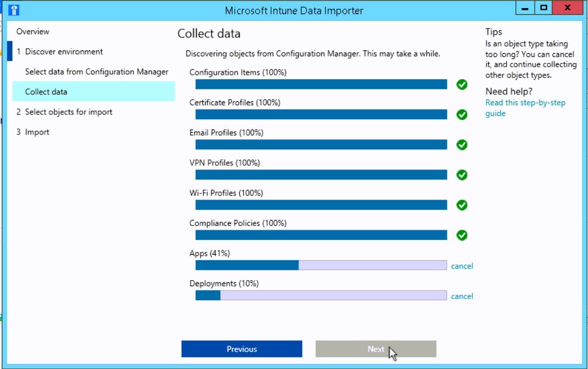This screenshot has height=369, width=588.
Task: Open the Read this step-by-step guide link
Action: coord(525,108)
